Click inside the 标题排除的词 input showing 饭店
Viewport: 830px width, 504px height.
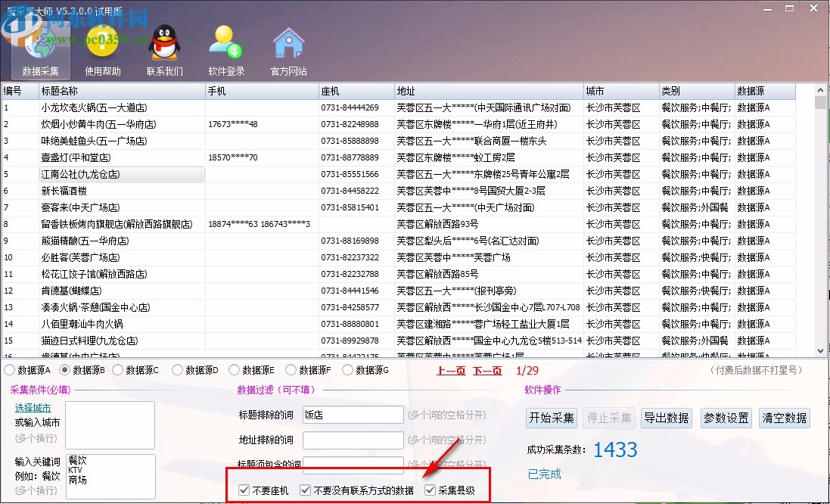353,415
